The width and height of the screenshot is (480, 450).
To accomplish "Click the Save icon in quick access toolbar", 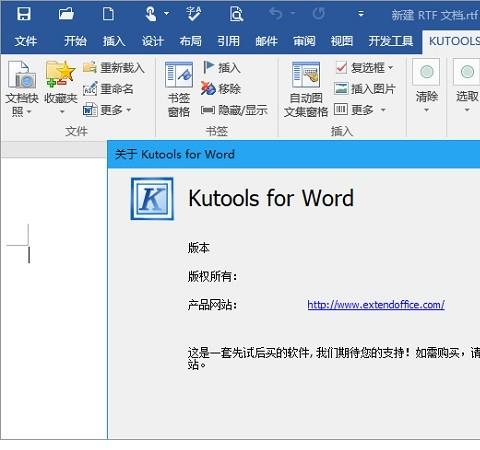I will (x=24, y=14).
